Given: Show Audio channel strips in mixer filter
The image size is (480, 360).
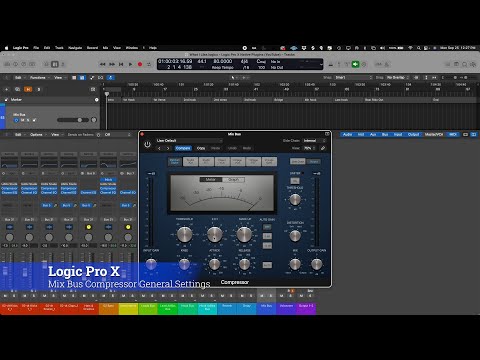Looking at the screenshot, I should click(x=347, y=135).
